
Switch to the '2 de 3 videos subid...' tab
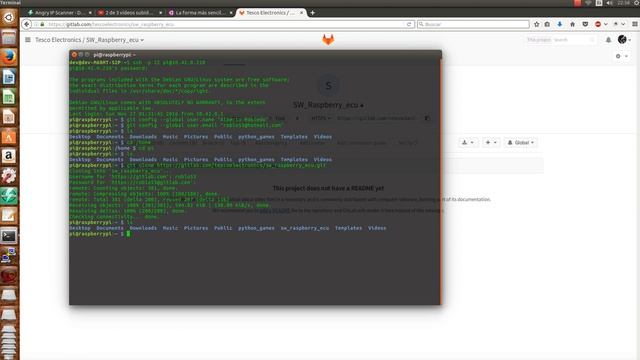(x=129, y=13)
